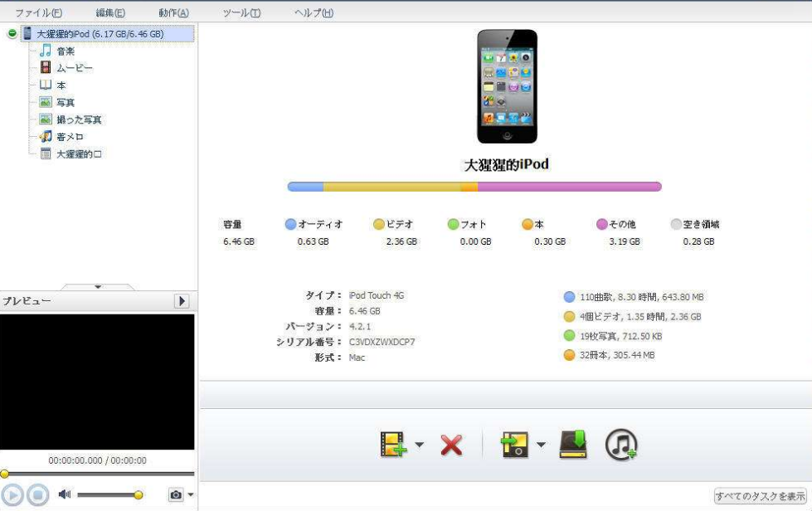Click the version value 4.2.1
This screenshot has height=511, width=812.
(x=360, y=326)
